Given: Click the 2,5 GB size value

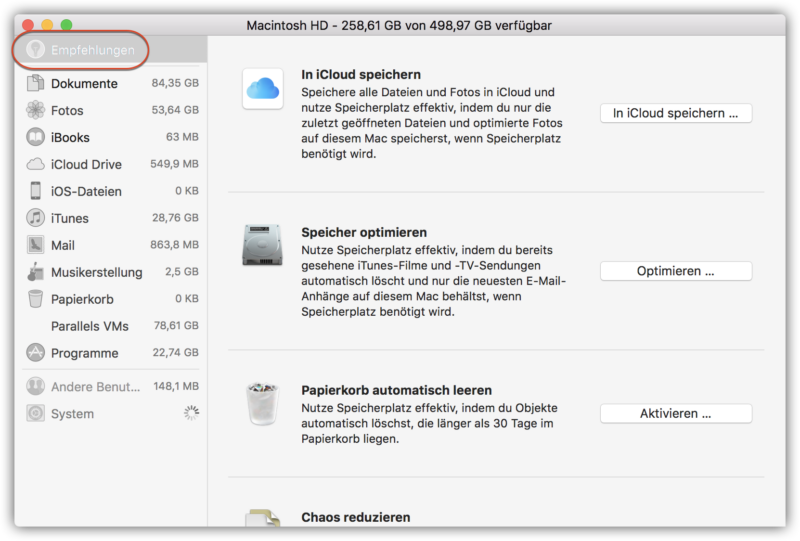Looking at the screenshot, I should [182, 272].
